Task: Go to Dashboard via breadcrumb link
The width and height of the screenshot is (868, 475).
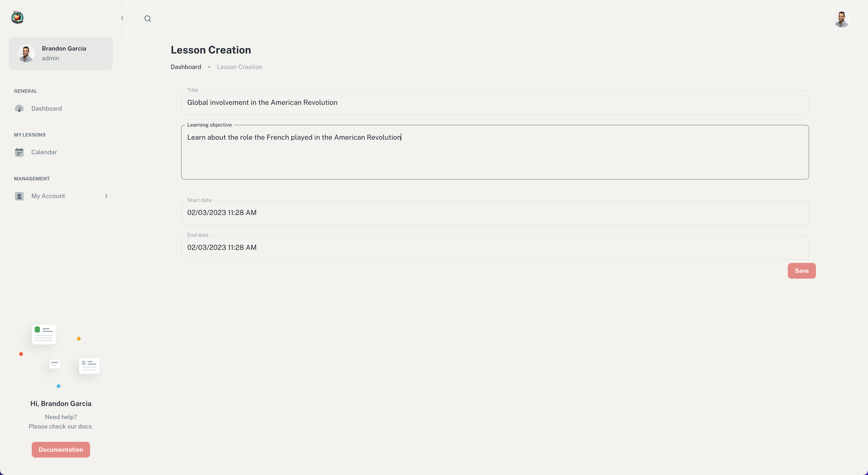Action: click(x=186, y=67)
